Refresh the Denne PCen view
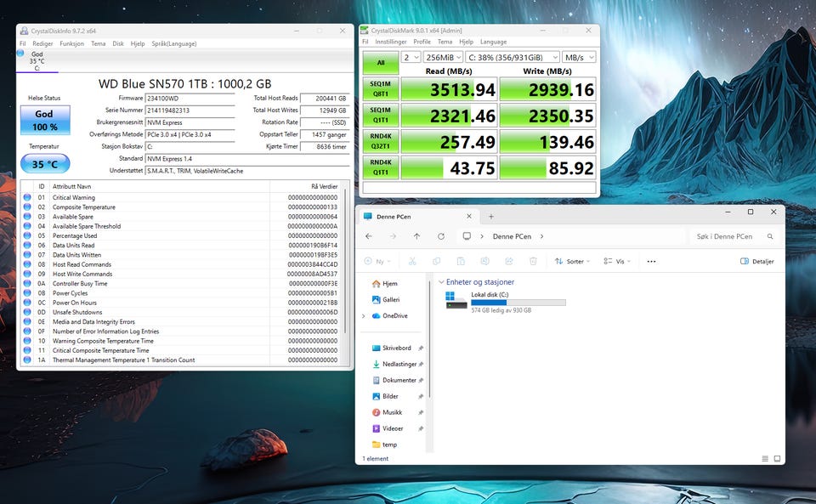Screen dimensions: 816x504 pos(441,236)
